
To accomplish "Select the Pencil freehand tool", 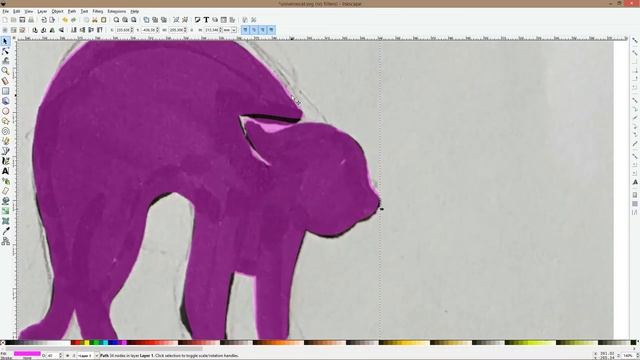I will [x=5, y=141].
